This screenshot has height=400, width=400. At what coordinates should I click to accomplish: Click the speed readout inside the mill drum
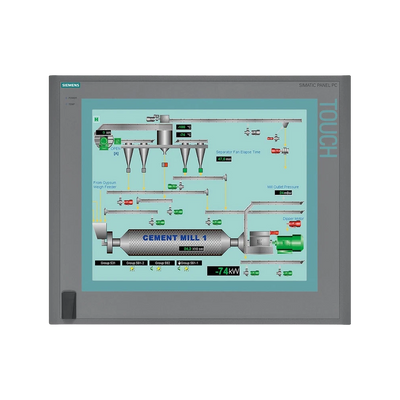pyautogui.click(x=191, y=249)
